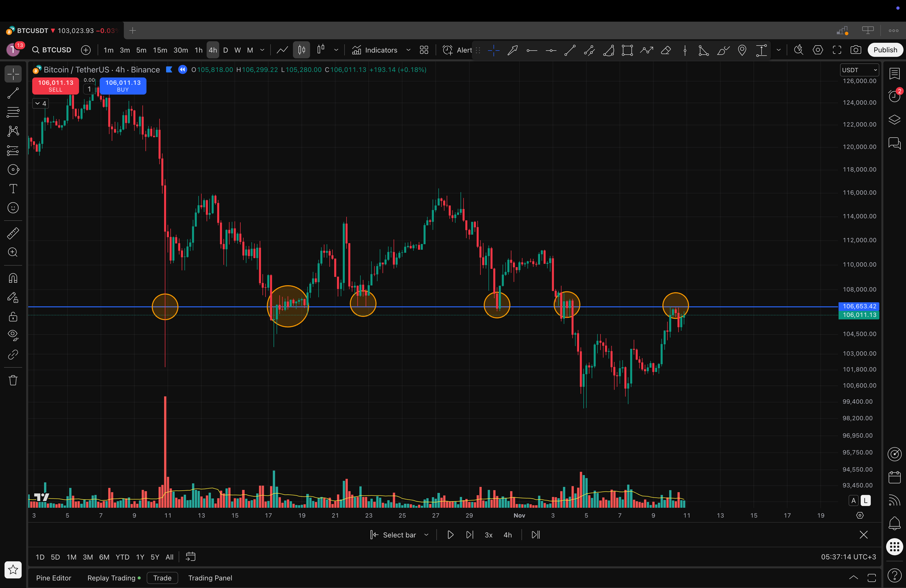Click the Publish button
Viewport: 906px width, 588px height.
(x=885, y=50)
